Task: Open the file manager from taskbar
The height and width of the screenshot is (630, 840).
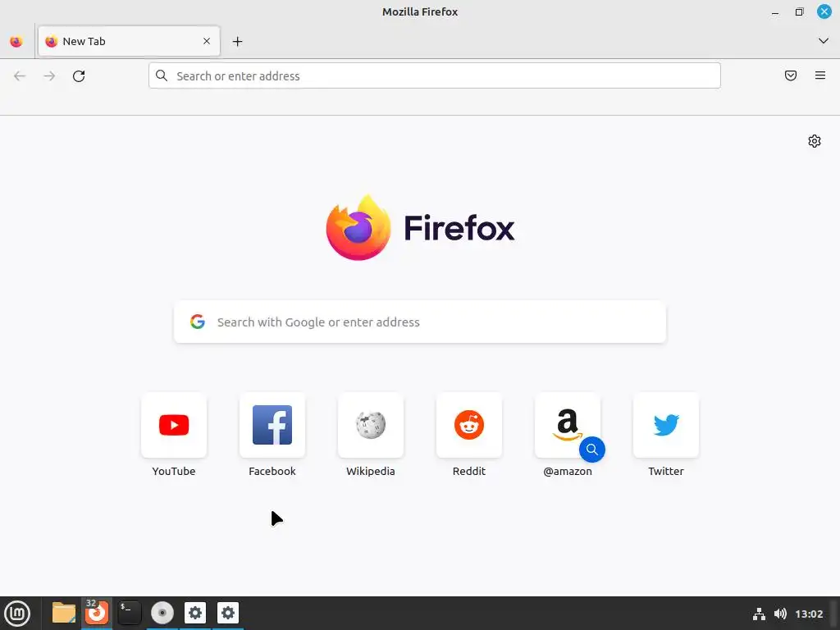Action: [x=64, y=613]
